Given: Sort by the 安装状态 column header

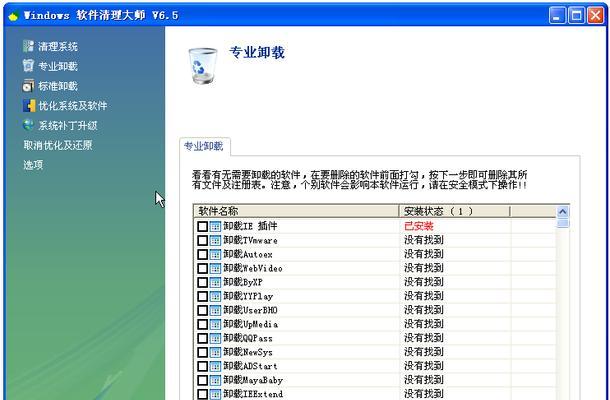Looking at the screenshot, I should [454, 211].
